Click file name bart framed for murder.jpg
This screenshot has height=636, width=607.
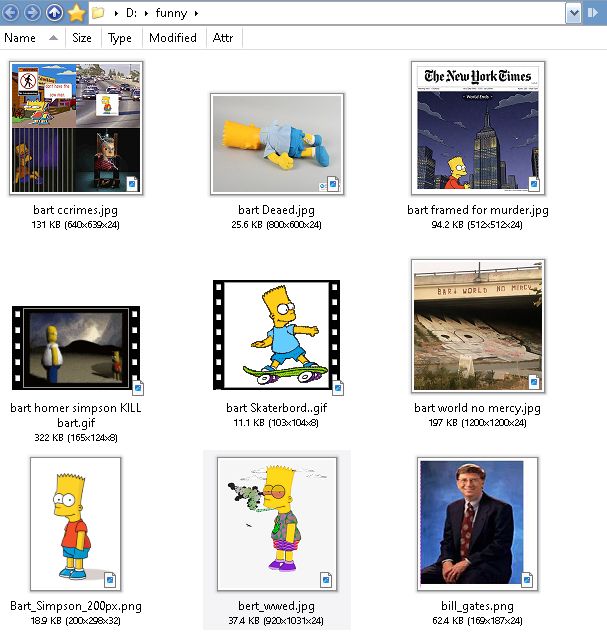[x=478, y=210]
